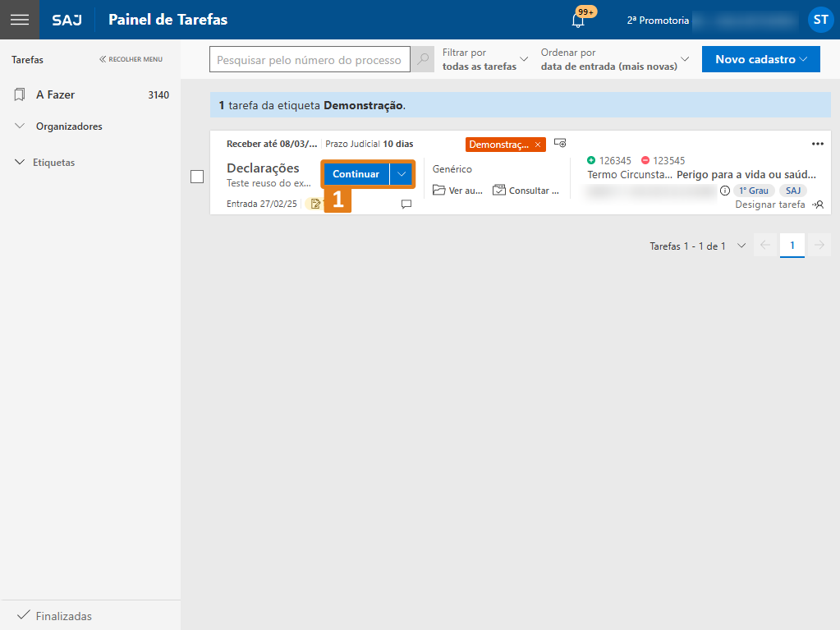The height and width of the screenshot is (630, 840).
Task: Select the Declarações task checkbox
Action: [x=197, y=177]
